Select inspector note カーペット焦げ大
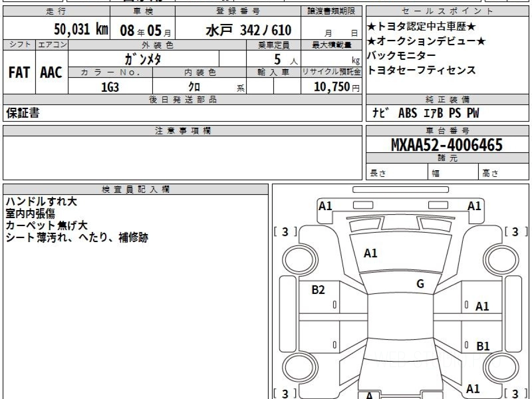 47,226
